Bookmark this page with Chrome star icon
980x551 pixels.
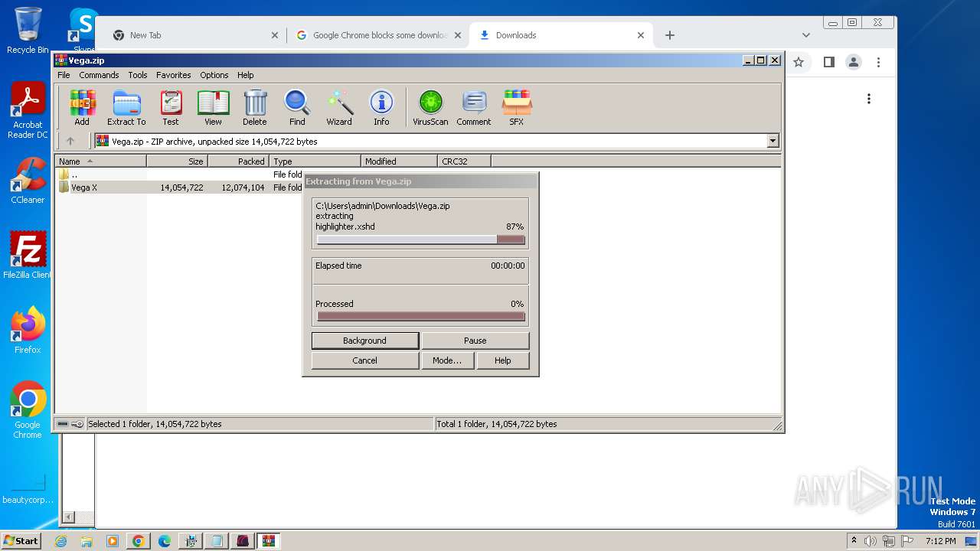(x=799, y=62)
